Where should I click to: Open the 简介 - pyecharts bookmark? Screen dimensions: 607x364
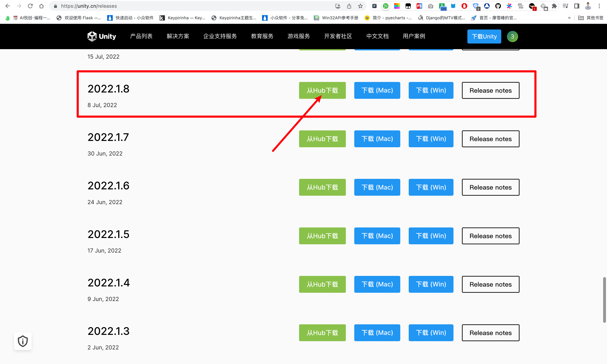[x=388, y=18]
